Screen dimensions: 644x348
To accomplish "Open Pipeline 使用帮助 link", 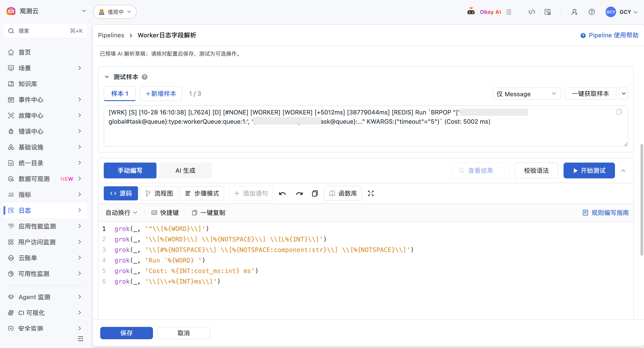I will 609,35.
